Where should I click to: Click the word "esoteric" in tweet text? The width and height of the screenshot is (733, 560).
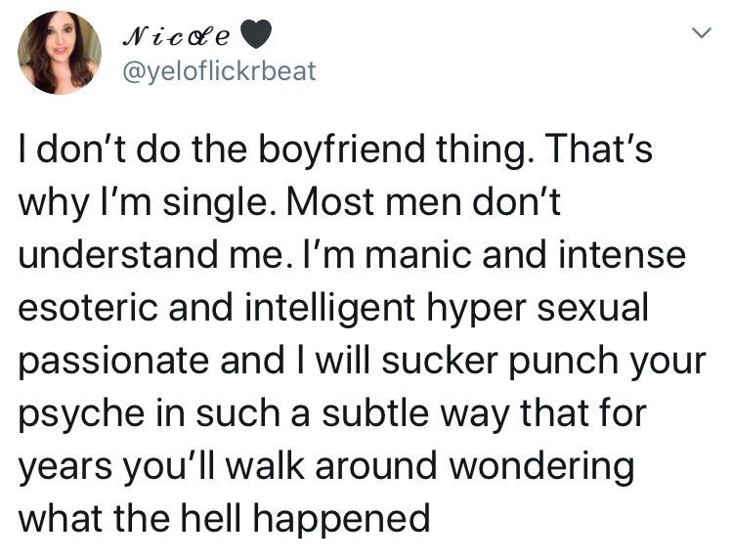tap(88, 307)
